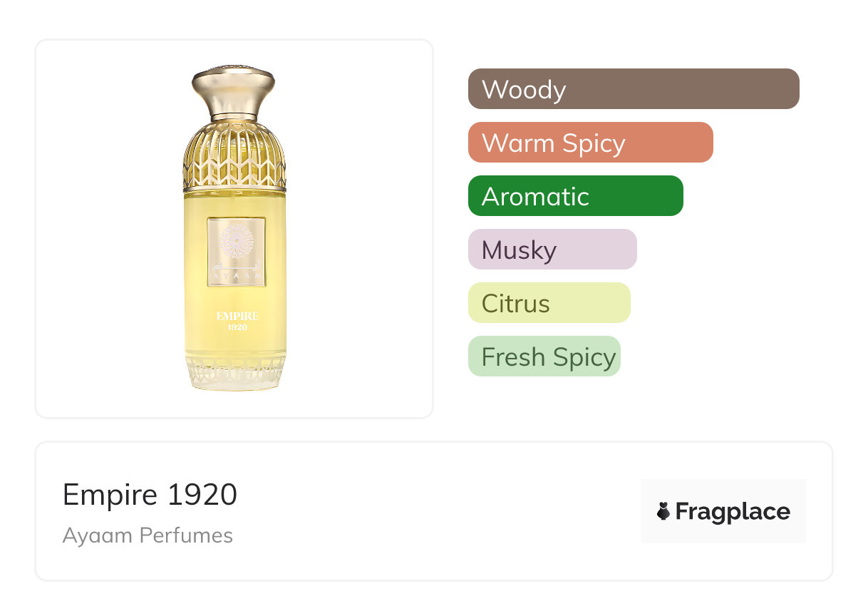This screenshot has width=868, height=616.
Task: Select the Woody accord bar
Action: pyautogui.click(x=633, y=89)
